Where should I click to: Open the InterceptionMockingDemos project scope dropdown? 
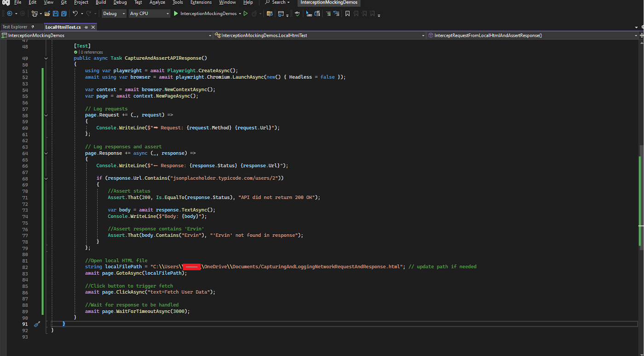[107, 35]
